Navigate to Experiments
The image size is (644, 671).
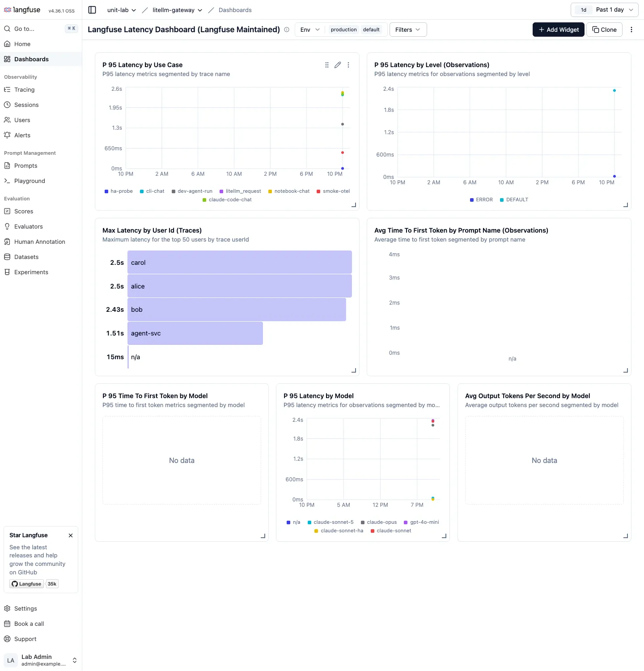point(41,272)
